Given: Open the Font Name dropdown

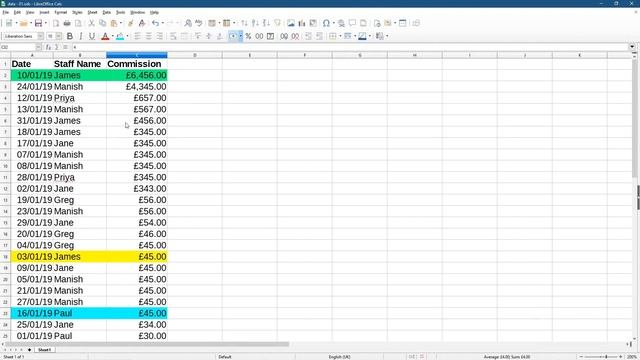Looking at the screenshot, I should tap(40, 36).
